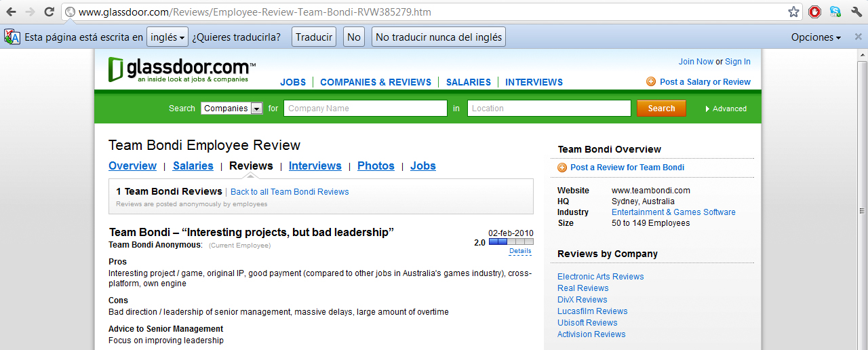
Task: Open Real Reviews link
Action: (x=583, y=288)
